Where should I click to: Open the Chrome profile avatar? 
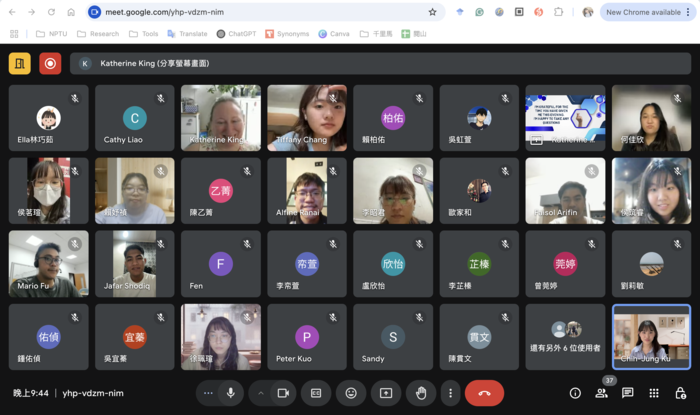[x=588, y=12]
